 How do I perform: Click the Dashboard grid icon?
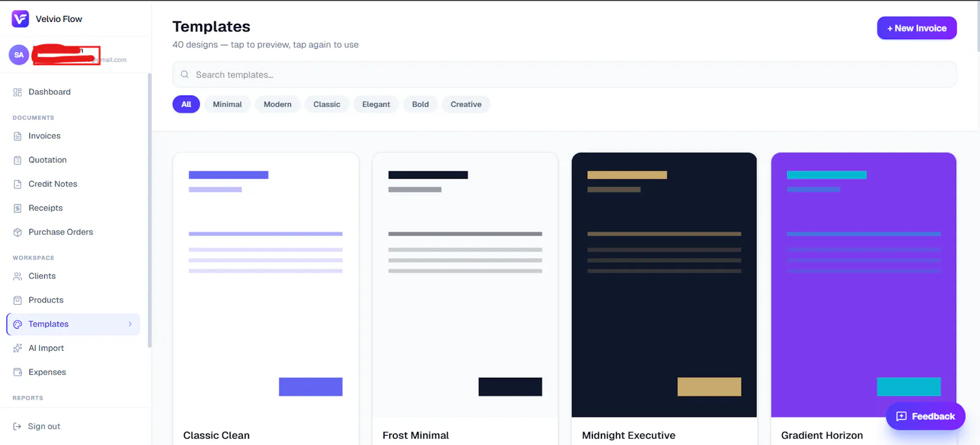17,92
